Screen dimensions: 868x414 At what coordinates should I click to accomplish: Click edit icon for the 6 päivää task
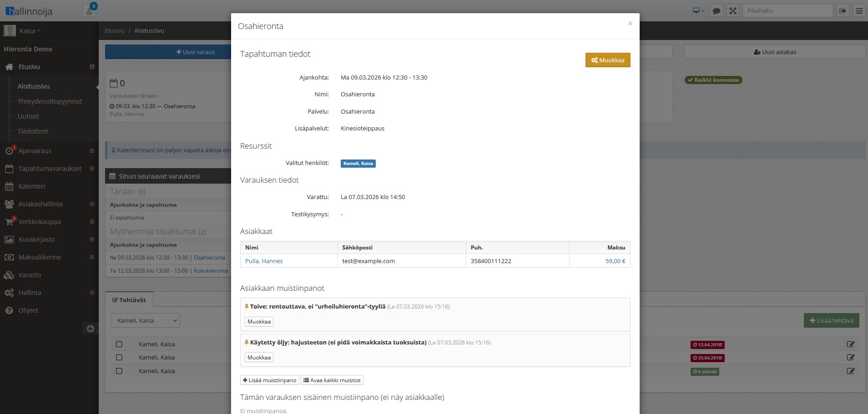click(850, 371)
